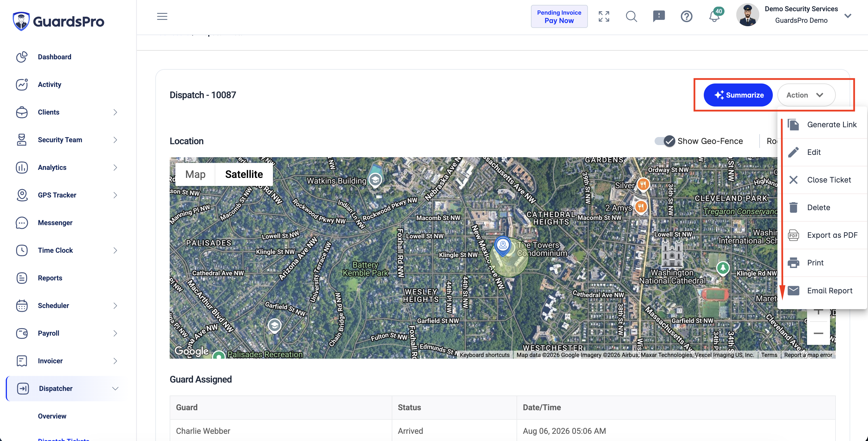The width and height of the screenshot is (868, 441).
Task: Open the feedback chat bubble icon
Action: pos(659,16)
